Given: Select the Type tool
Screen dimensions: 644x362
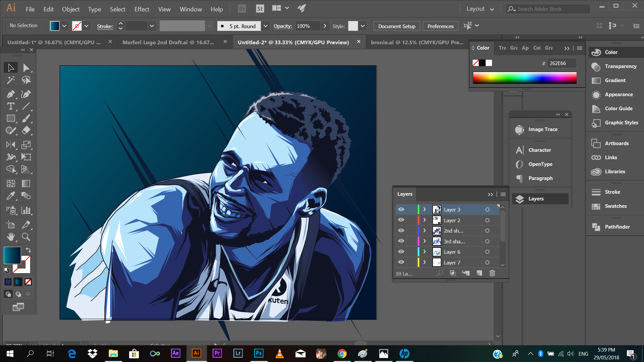Looking at the screenshot, I should tap(11, 106).
